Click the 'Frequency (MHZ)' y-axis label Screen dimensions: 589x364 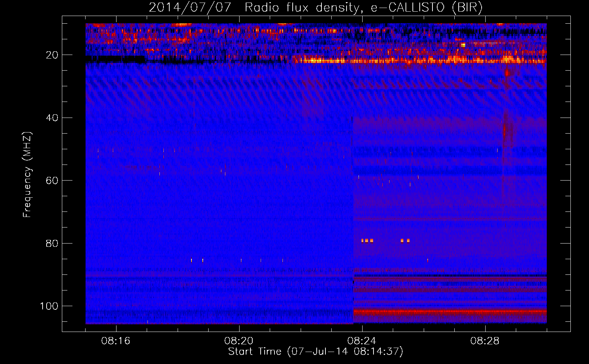(x=27, y=175)
